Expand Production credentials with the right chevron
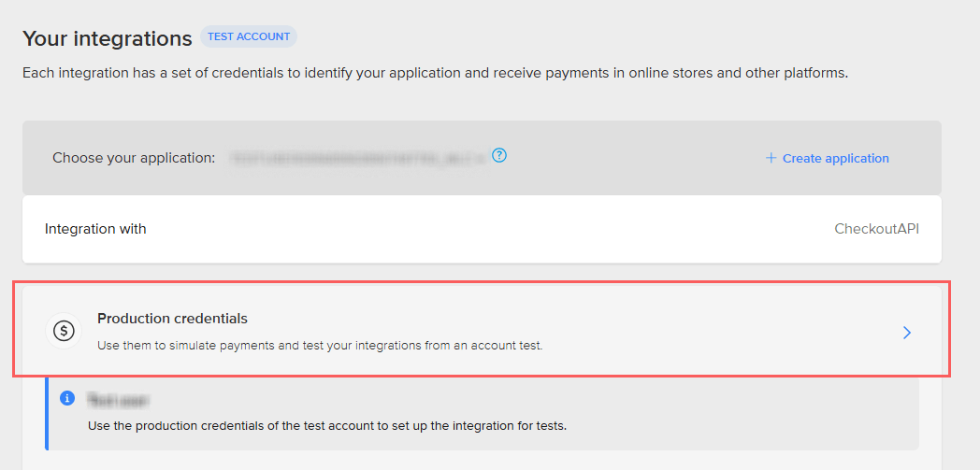 pyautogui.click(x=907, y=333)
